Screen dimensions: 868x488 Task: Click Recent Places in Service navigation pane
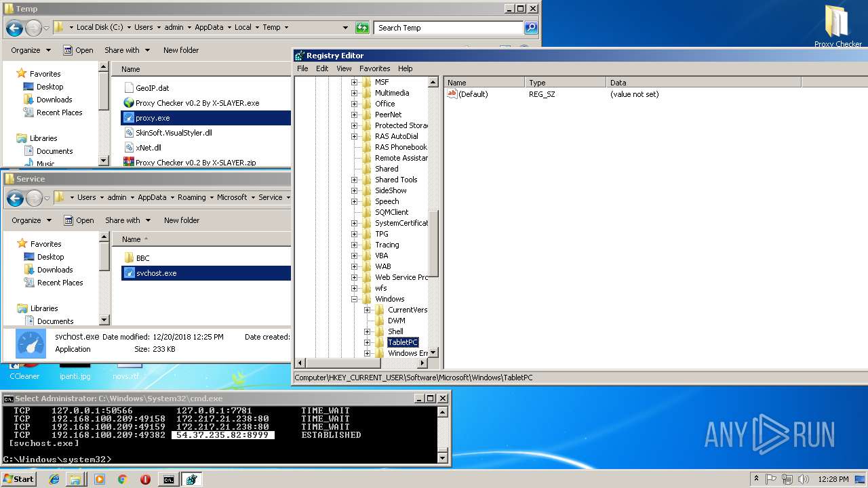60,283
